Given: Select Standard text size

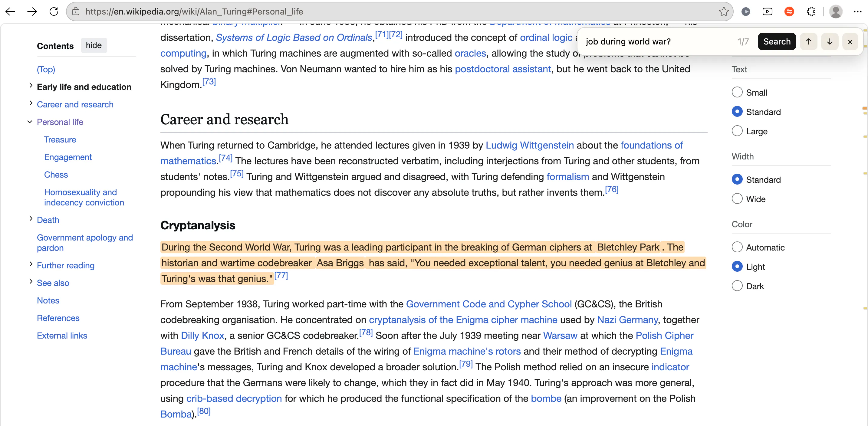Looking at the screenshot, I should click(737, 111).
